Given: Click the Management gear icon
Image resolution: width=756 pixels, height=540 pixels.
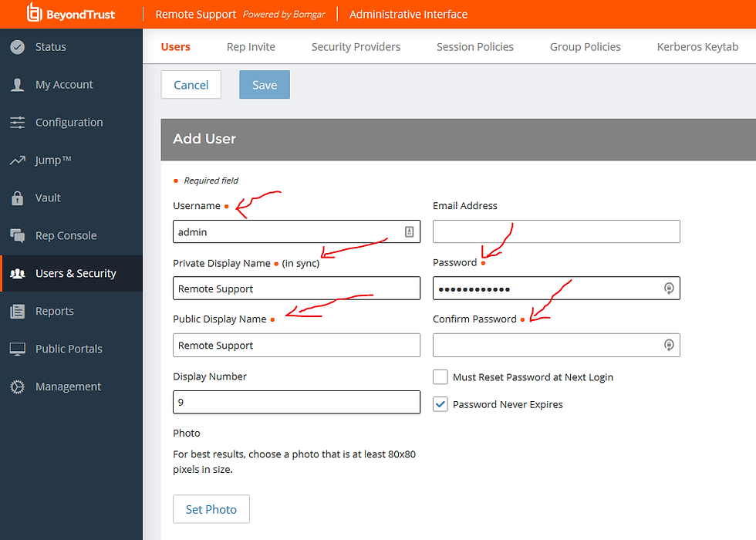Looking at the screenshot, I should (x=17, y=386).
